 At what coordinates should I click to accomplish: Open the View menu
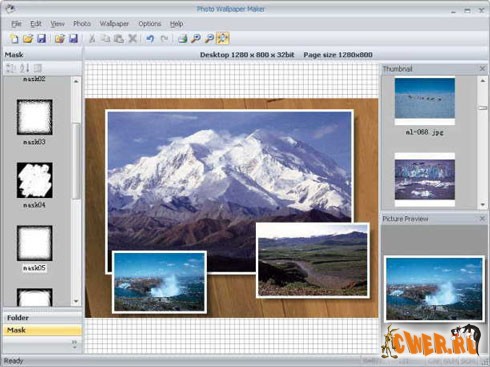coord(57,24)
